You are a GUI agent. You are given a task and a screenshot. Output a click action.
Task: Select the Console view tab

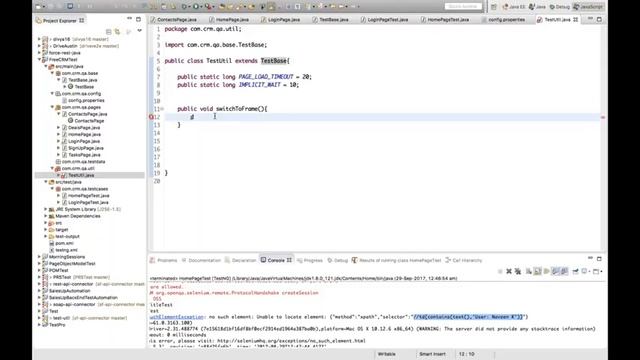click(276, 260)
